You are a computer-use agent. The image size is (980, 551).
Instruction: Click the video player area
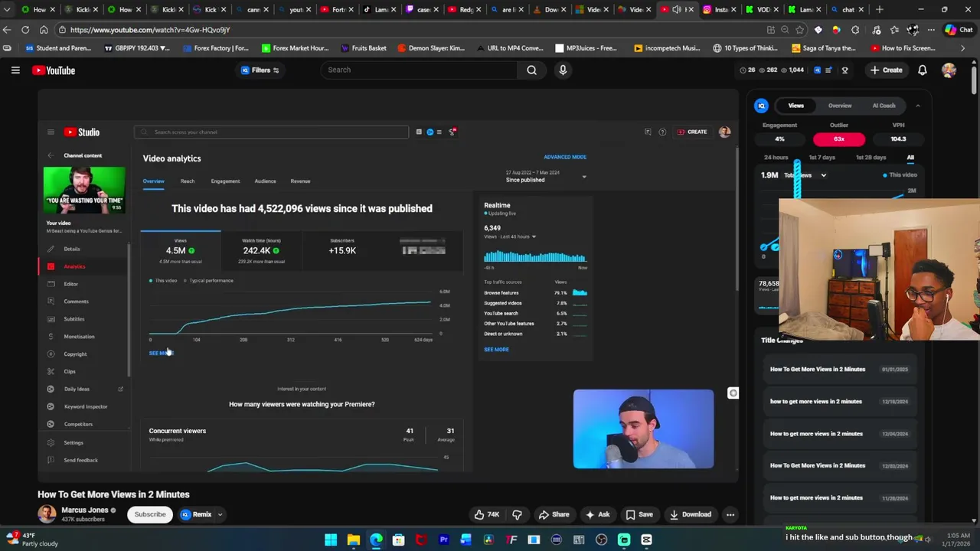388,285
